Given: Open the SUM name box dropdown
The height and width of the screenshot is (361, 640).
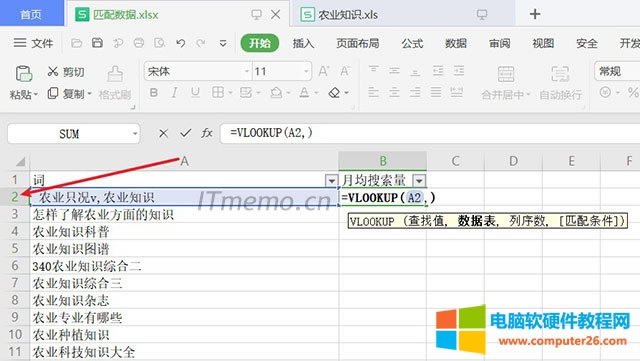Looking at the screenshot, I should 134,134.
